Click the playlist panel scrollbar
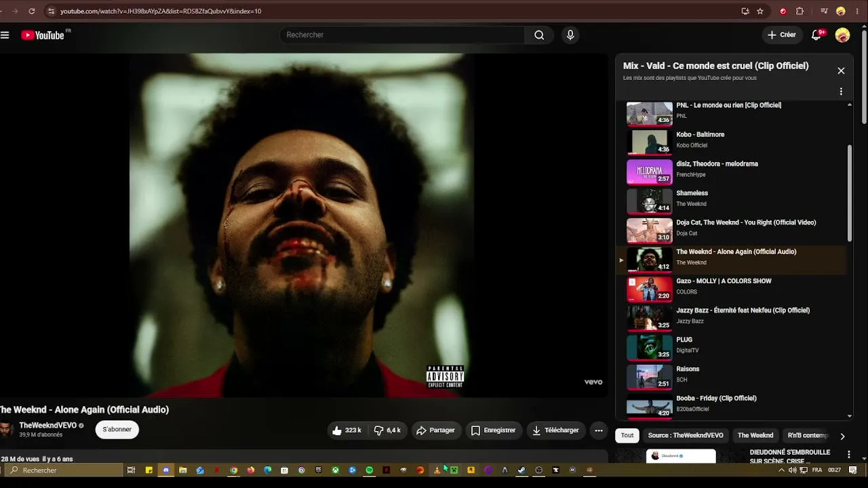The image size is (868, 488). click(x=850, y=193)
